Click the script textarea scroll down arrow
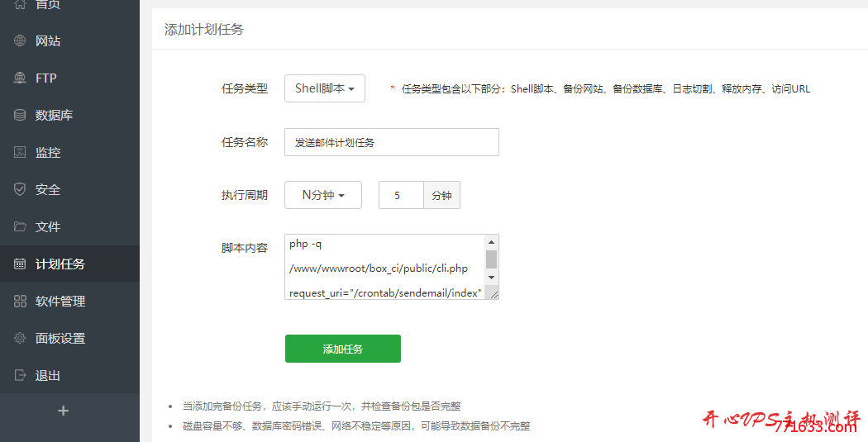The width and height of the screenshot is (868, 442). click(x=492, y=277)
